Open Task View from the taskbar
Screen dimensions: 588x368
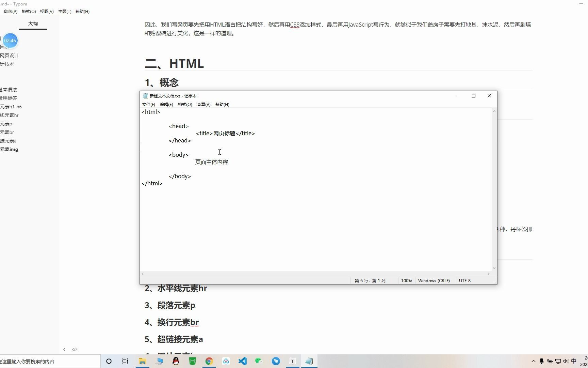tap(125, 361)
